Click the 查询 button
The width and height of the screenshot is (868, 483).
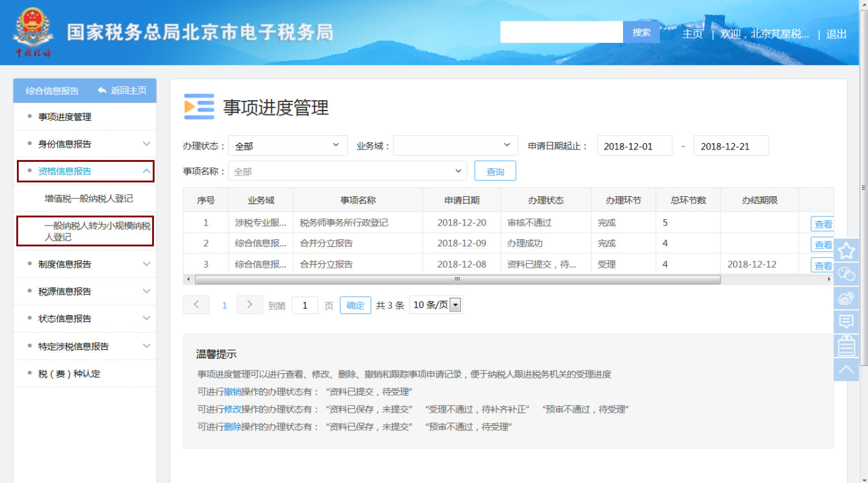[x=495, y=171]
